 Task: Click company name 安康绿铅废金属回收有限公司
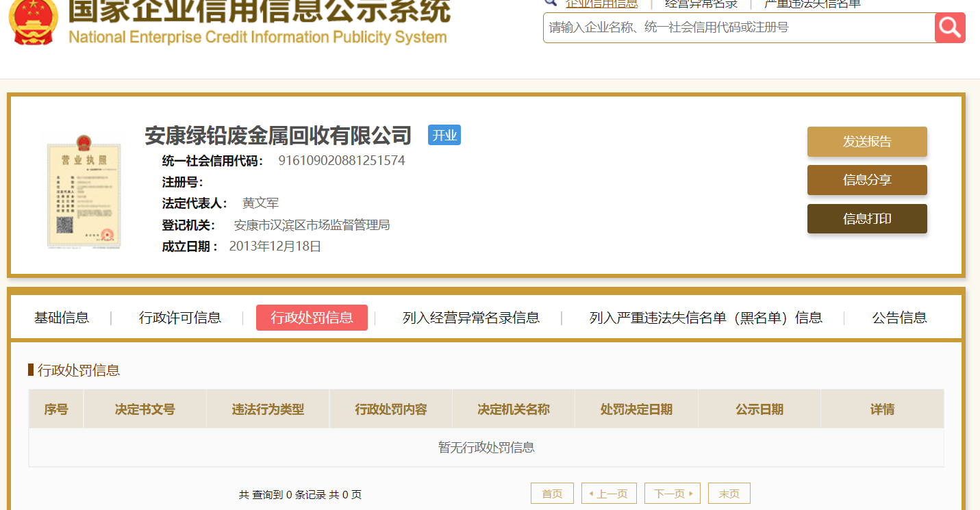[x=278, y=136]
